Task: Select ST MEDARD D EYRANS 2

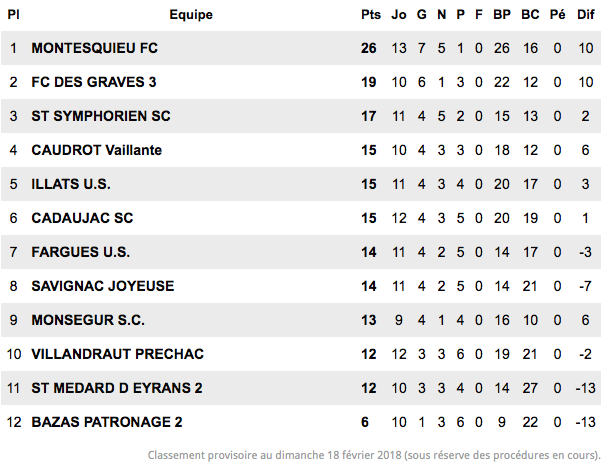Action: point(117,388)
